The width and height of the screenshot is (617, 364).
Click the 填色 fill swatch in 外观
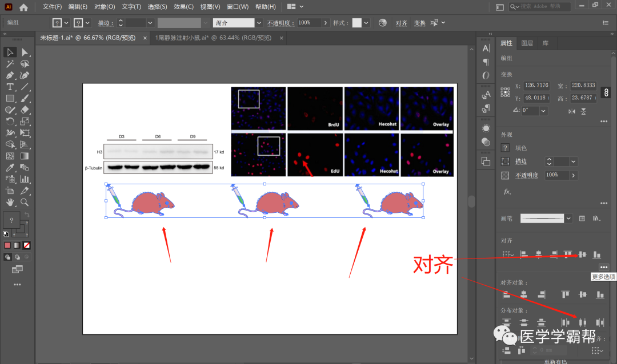click(505, 148)
